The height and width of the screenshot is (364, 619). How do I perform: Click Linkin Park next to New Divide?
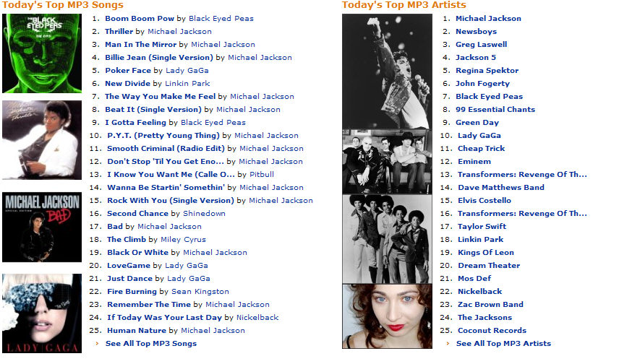187,84
